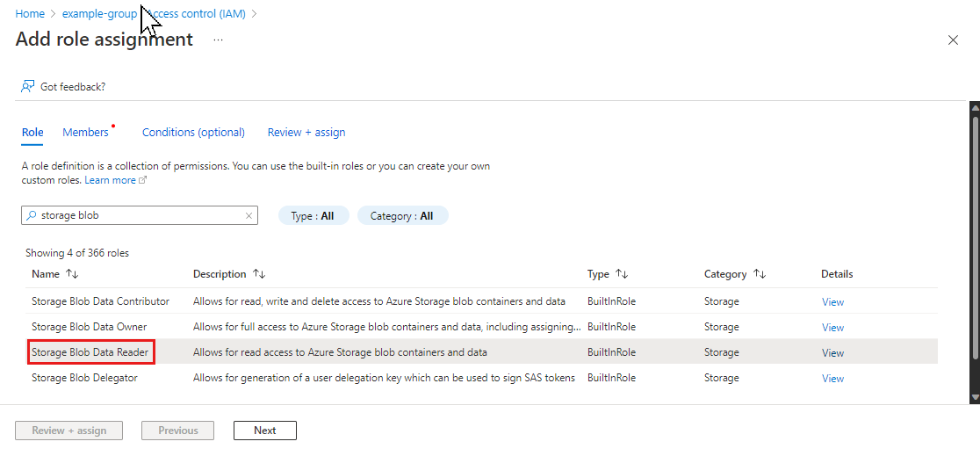Clear the search box with X icon

(x=249, y=216)
